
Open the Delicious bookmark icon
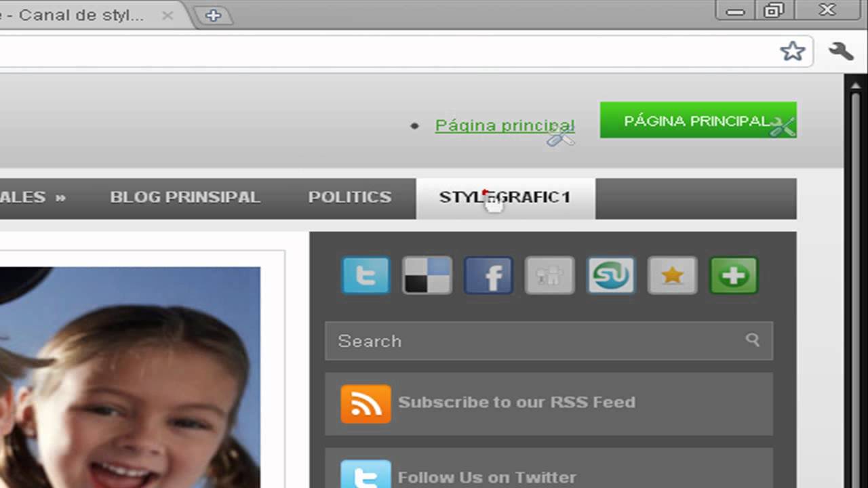click(427, 275)
